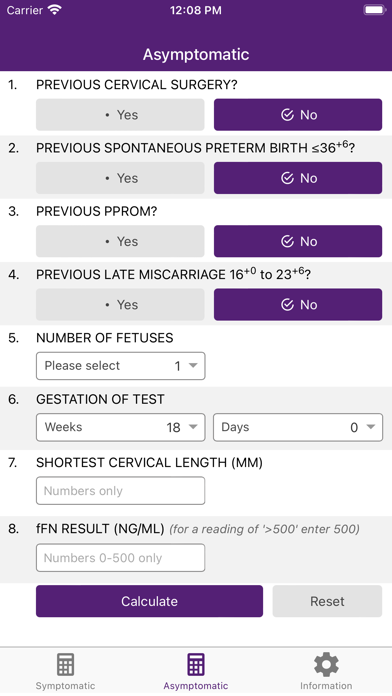
Task: Choose No for previous spontaneous preterm birth
Action: [x=298, y=178]
